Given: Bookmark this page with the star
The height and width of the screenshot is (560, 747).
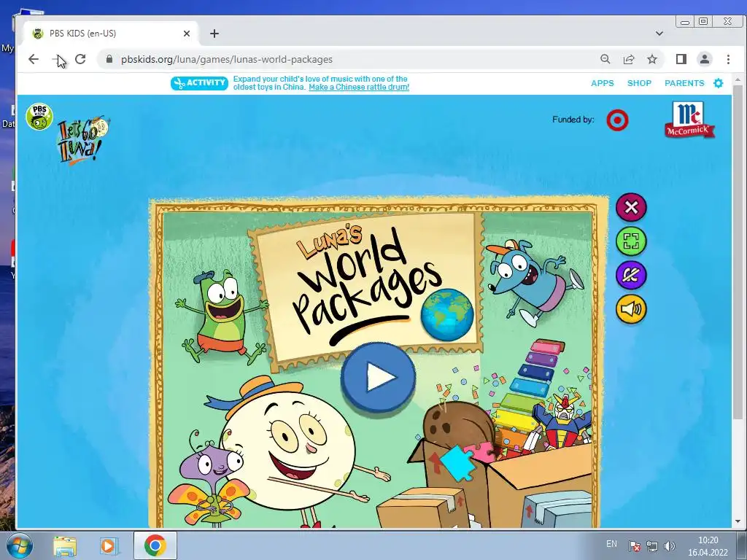Looking at the screenshot, I should coord(651,59).
